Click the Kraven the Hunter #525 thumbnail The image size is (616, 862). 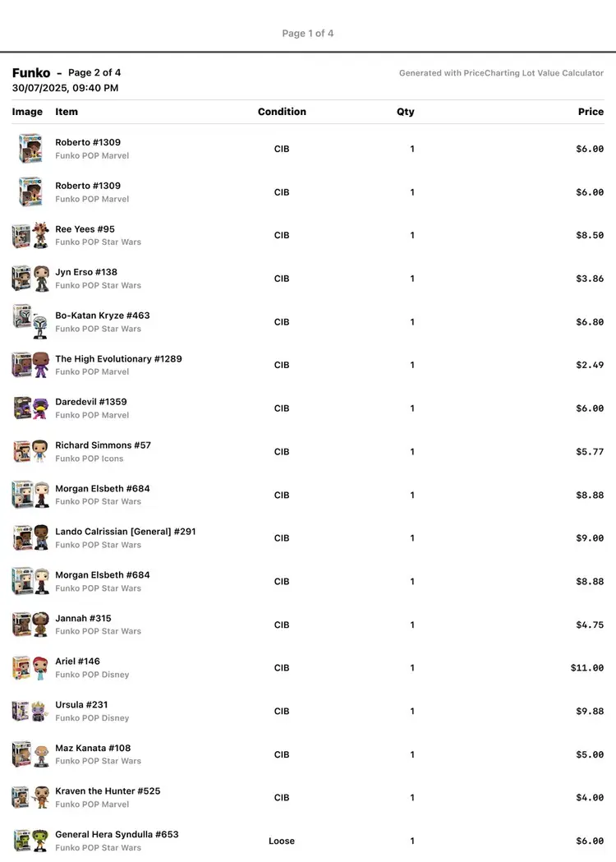(30, 797)
